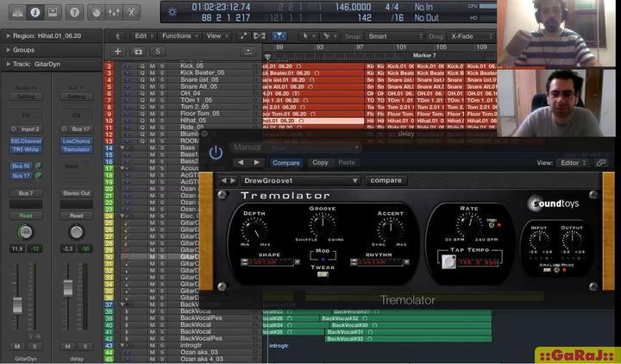
Task: Click the delay channel volume fader
Action: pyautogui.click(x=68, y=287)
